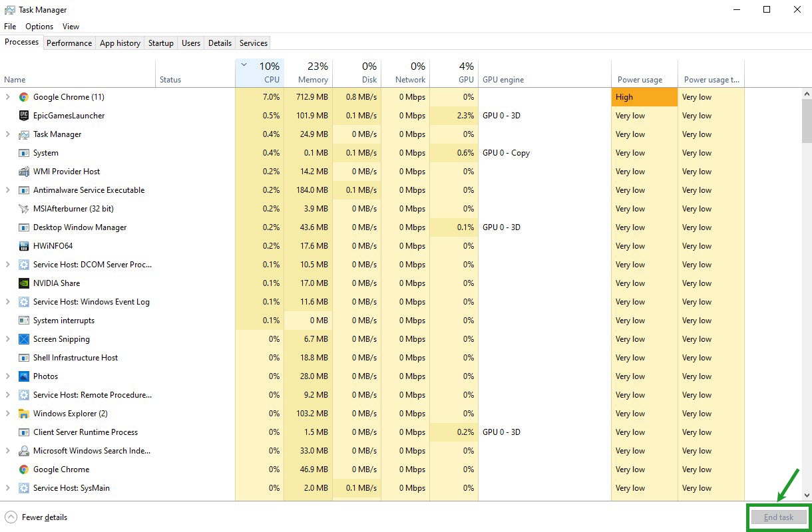Select the WMI Provider Host icon

[x=24, y=172]
